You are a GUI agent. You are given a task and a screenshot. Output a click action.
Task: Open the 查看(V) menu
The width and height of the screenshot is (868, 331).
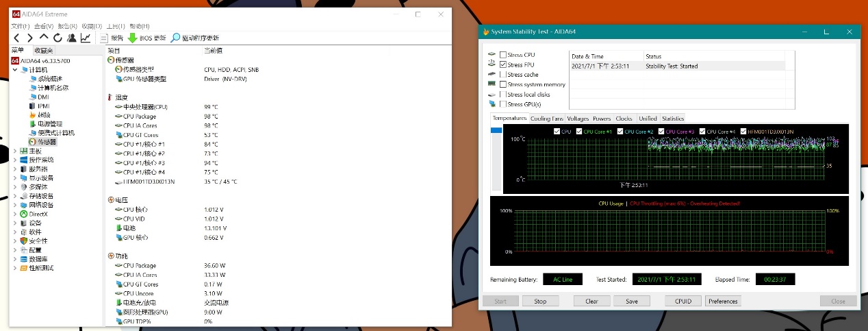[x=45, y=26]
